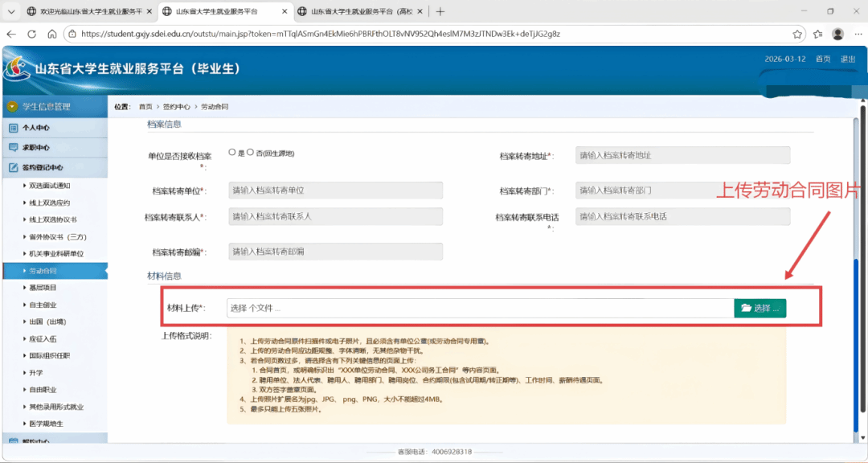Click the 个人中心 sidebar icon
This screenshot has width=868, height=463.
coord(13,128)
